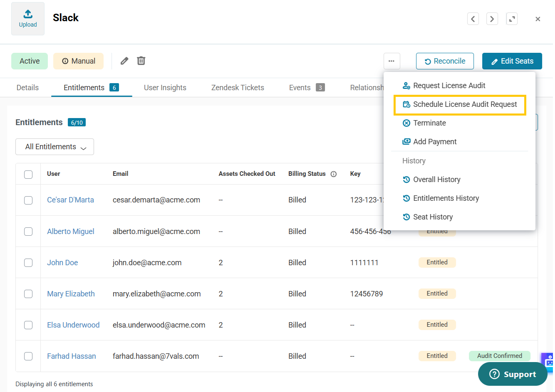
Task: Click the 6/10 entitlements count badge
Action: 77,123
